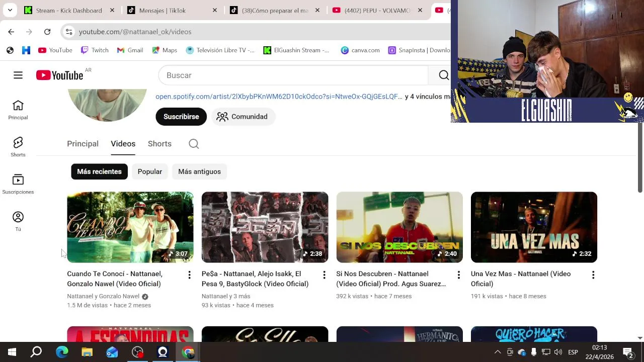Click the Suscribirse button
The image size is (644, 362).
click(181, 117)
